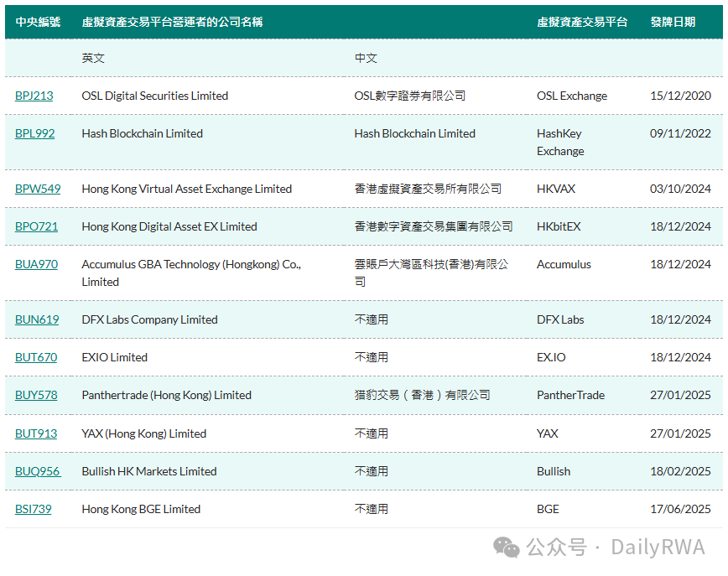
Task: Select OSL數字證券有限公司 cell
Action: 410,96
